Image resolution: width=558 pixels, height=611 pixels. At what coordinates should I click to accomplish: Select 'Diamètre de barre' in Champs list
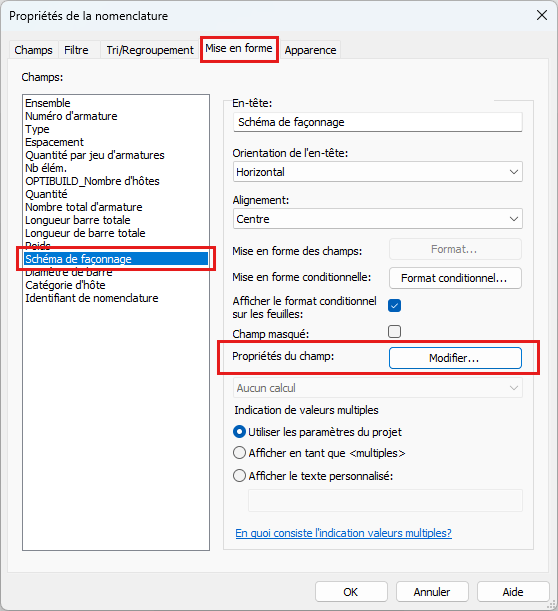coord(69,272)
